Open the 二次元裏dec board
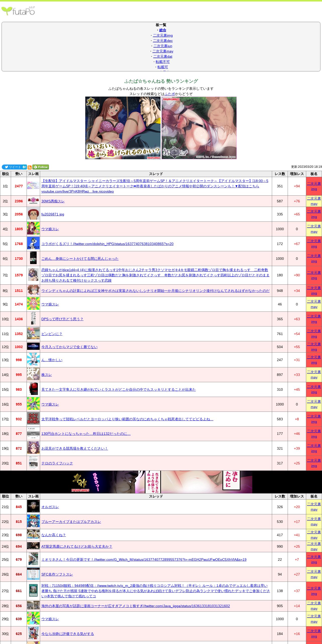 click(x=163, y=41)
